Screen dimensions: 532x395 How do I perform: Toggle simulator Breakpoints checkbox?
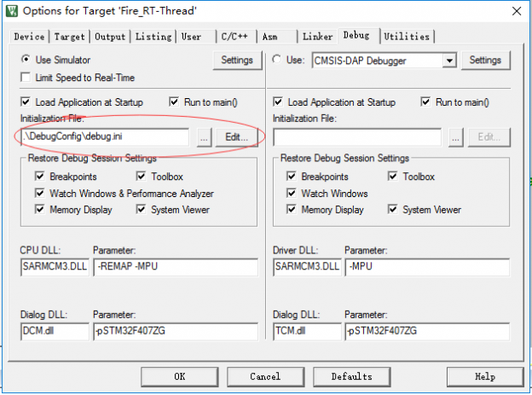click(x=40, y=177)
